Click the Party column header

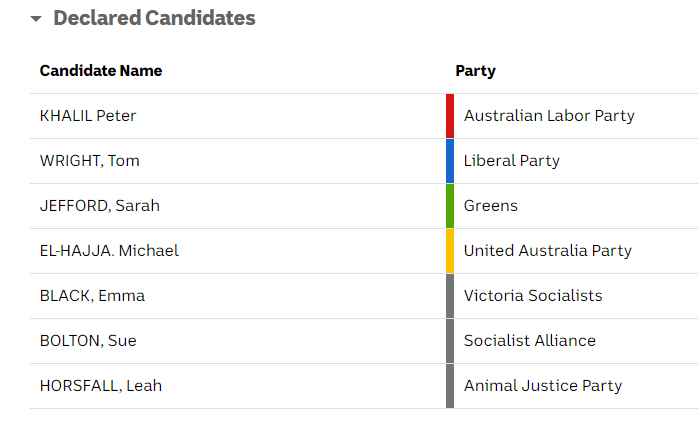475,71
